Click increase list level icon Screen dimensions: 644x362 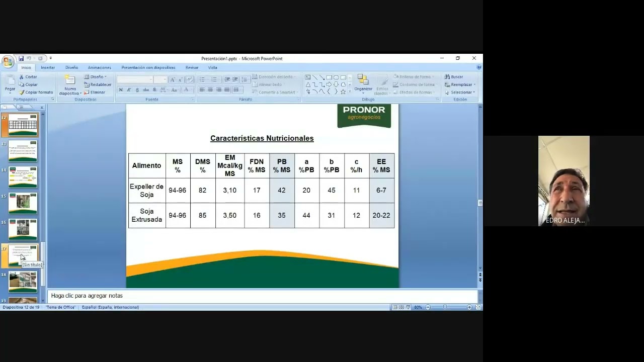click(x=235, y=79)
